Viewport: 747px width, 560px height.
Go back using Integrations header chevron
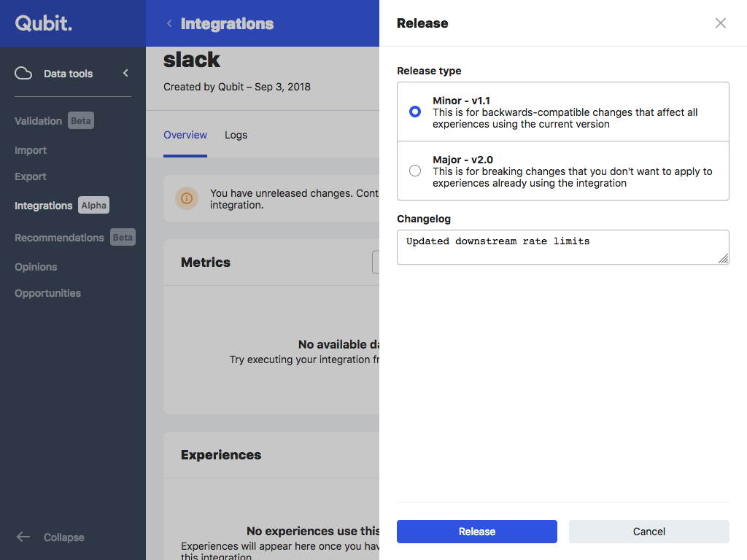coord(169,23)
